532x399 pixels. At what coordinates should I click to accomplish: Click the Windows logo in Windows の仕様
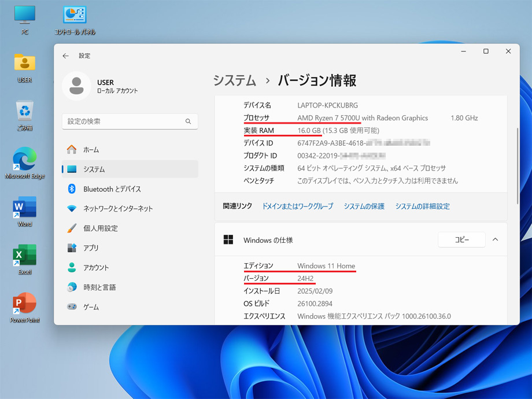(228, 239)
